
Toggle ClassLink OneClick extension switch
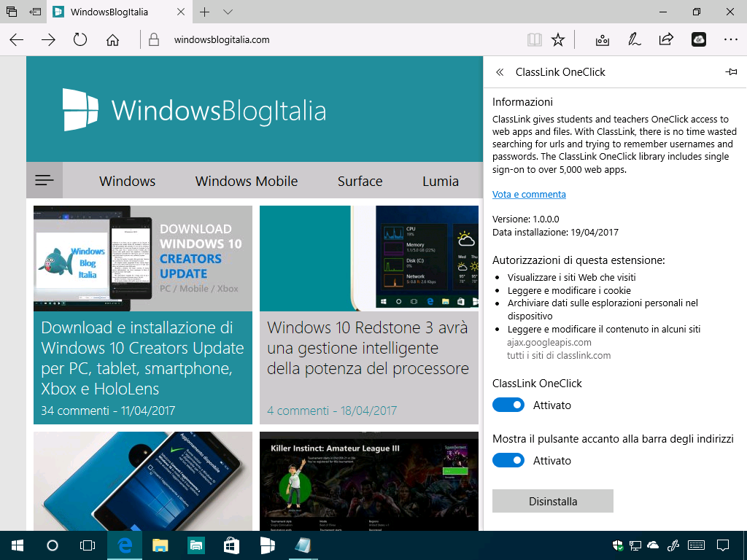[508, 405]
